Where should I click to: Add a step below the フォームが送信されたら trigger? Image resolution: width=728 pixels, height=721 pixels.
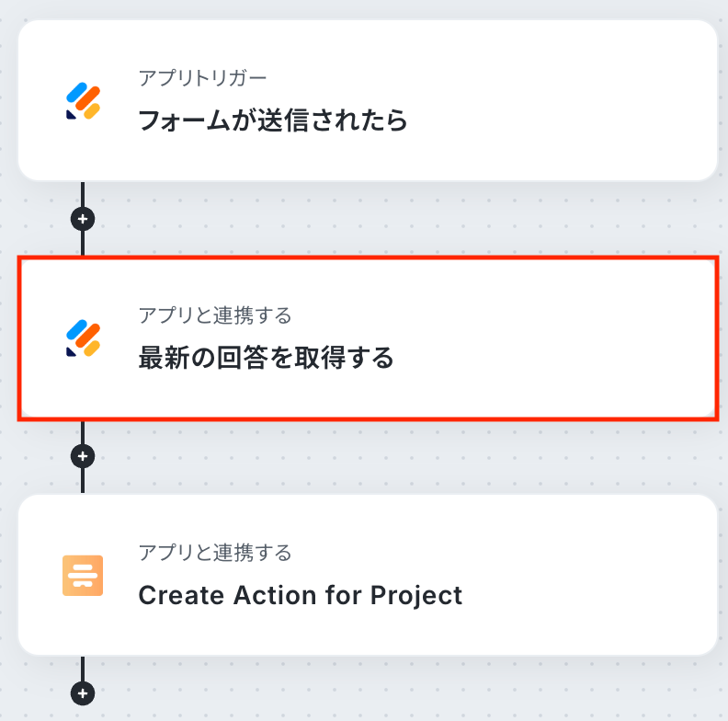point(83,219)
